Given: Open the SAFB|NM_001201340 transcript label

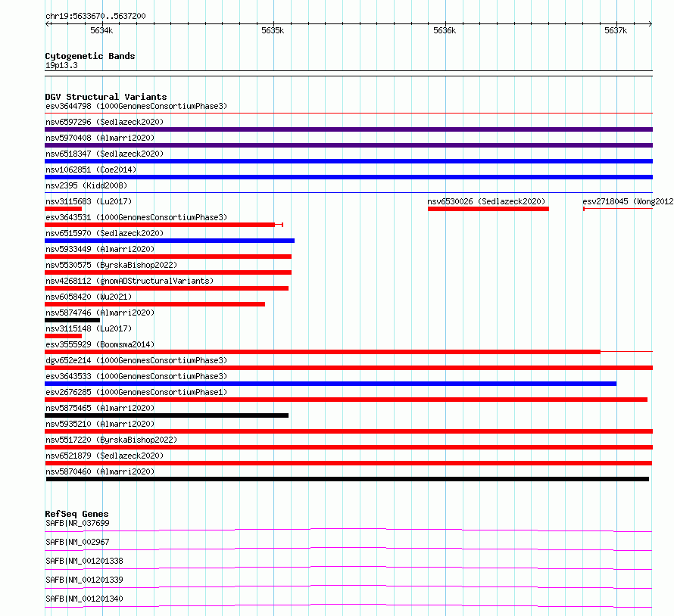Looking at the screenshot, I should (x=84, y=599).
